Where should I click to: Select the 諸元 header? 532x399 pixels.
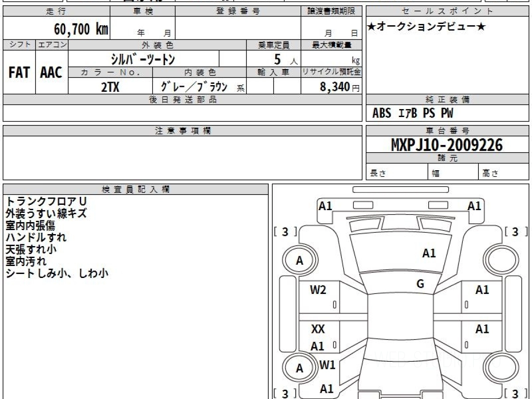point(448,158)
